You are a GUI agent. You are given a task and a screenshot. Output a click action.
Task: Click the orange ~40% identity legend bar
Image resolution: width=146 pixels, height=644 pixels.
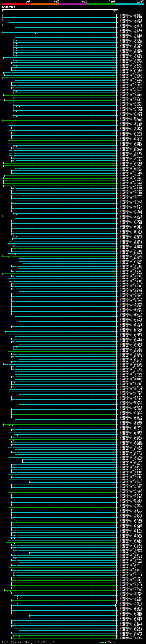pyautogui.click(x=45, y=4)
